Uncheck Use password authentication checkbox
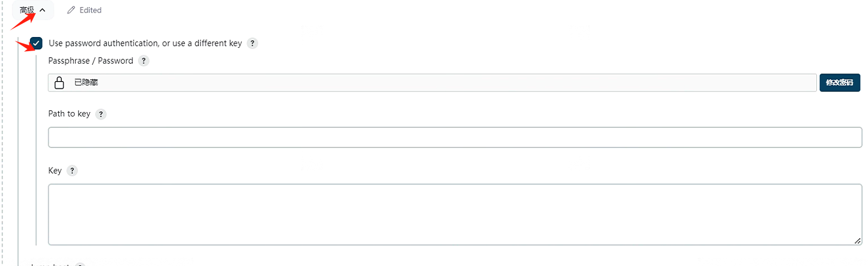Image resolution: width=868 pixels, height=266 pixels. tap(36, 44)
